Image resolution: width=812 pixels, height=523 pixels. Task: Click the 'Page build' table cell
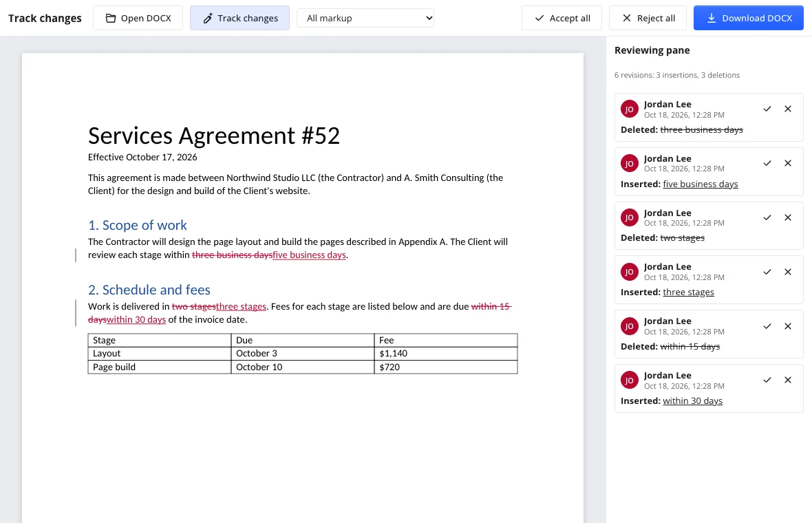[x=160, y=367]
